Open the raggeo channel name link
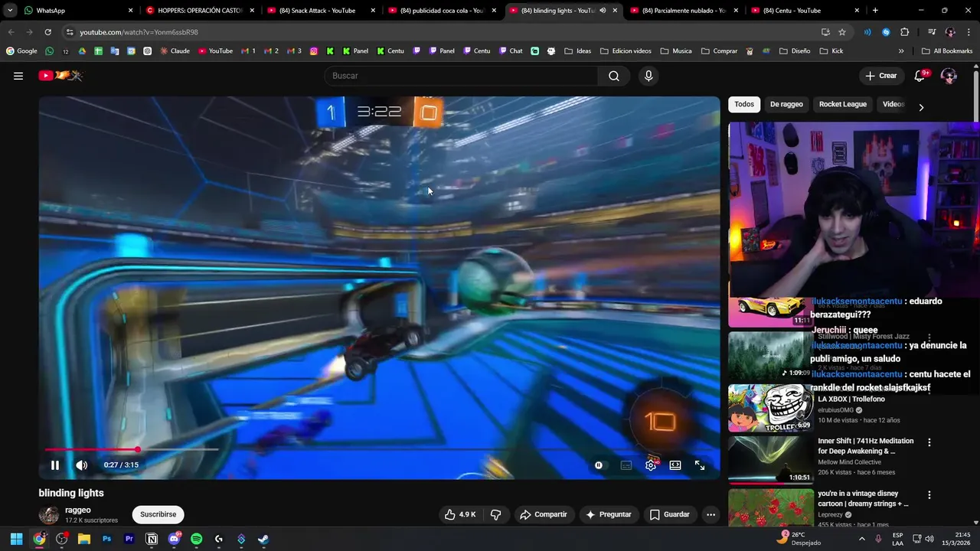Viewport: 980px width, 551px height. click(78, 510)
